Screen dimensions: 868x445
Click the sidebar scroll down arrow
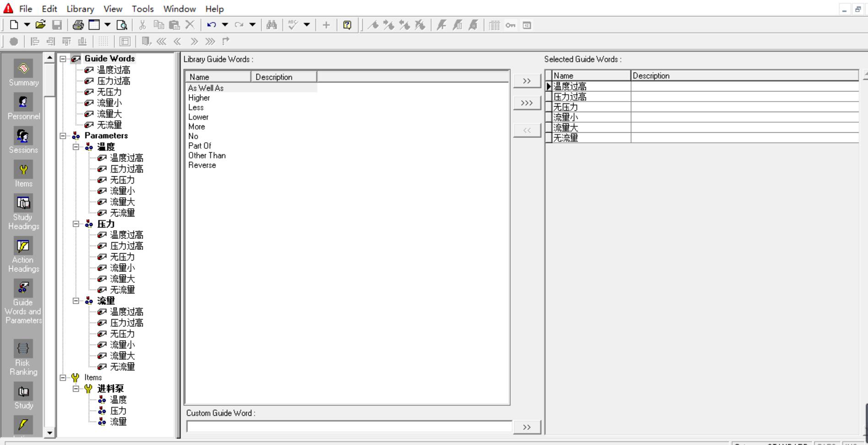pos(49,433)
